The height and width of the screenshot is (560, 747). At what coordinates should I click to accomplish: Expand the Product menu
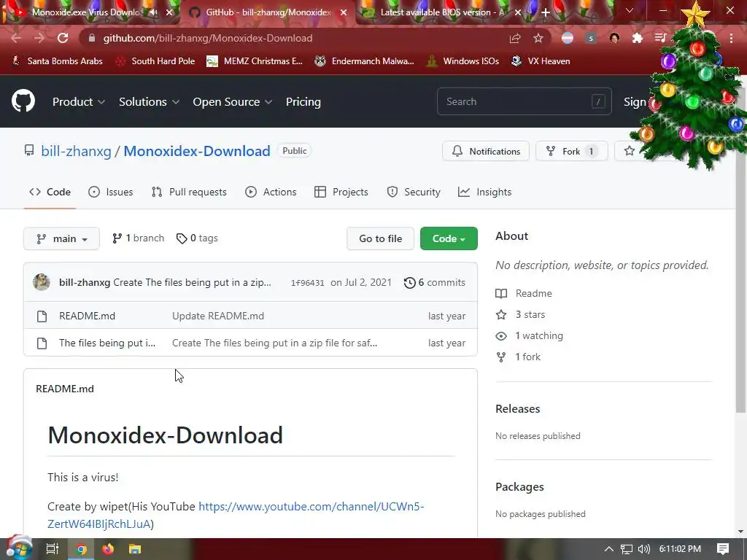[x=79, y=101]
